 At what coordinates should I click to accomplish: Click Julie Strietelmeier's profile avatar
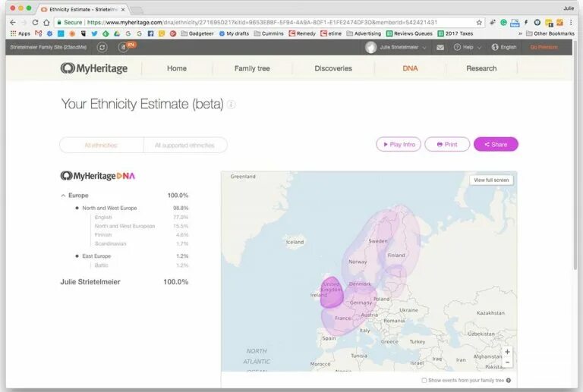[370, 47]
